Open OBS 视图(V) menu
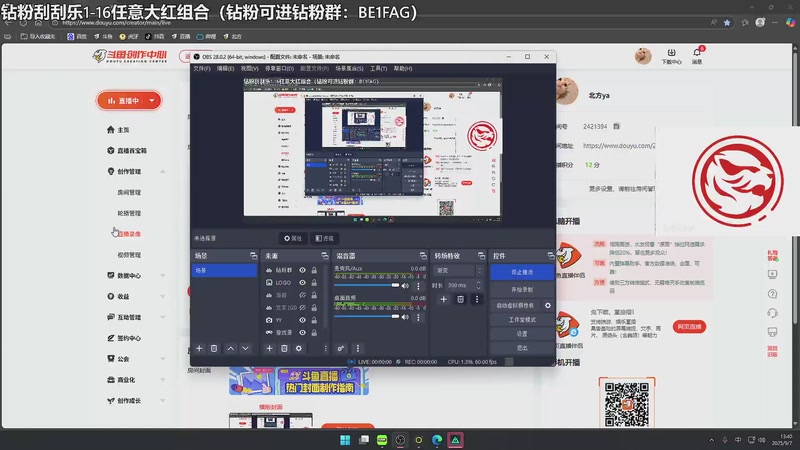Screen dimensions: 800x450 tap(249, 68)
